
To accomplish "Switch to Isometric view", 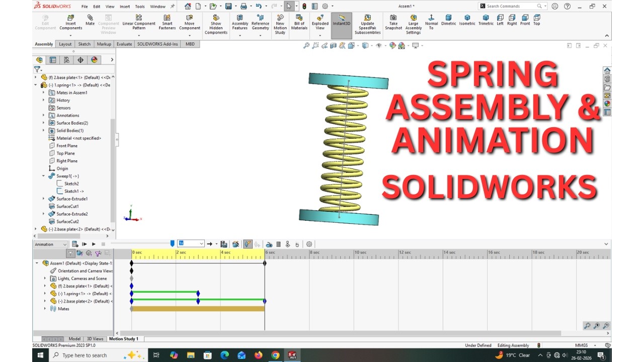I will coord(467,20).
